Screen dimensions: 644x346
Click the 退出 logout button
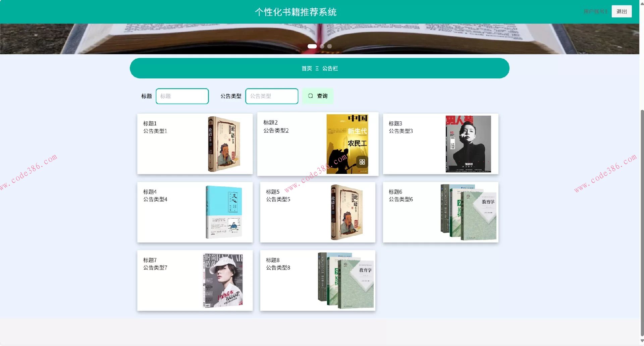tap(621, 11)
